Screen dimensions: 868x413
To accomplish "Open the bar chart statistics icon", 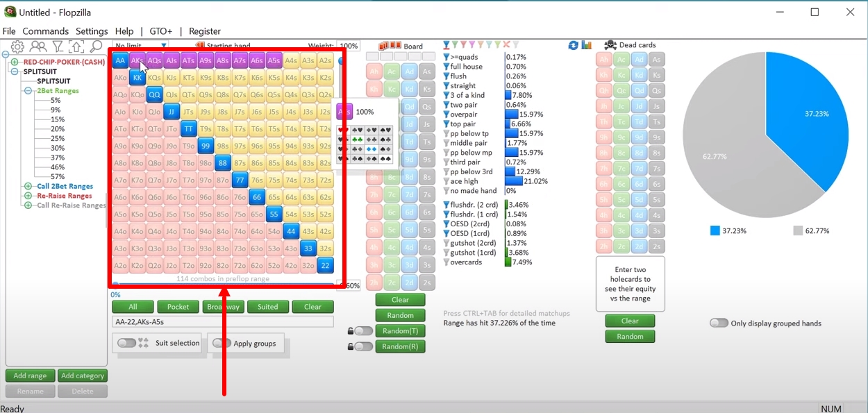I will (587, 46).
